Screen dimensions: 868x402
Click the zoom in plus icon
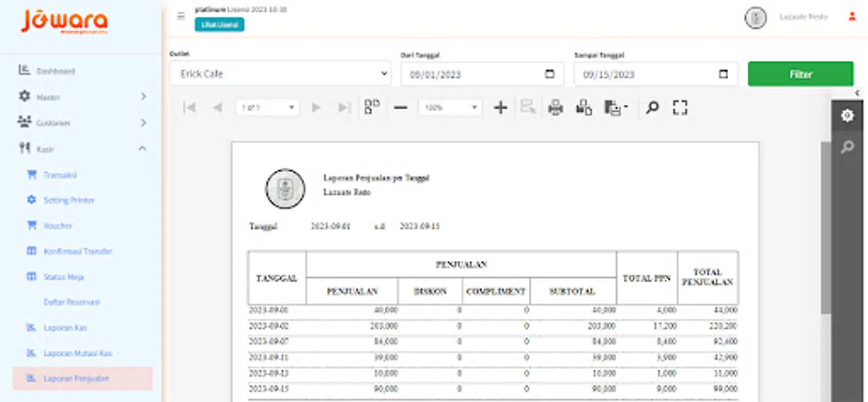[x=501, y=108]
